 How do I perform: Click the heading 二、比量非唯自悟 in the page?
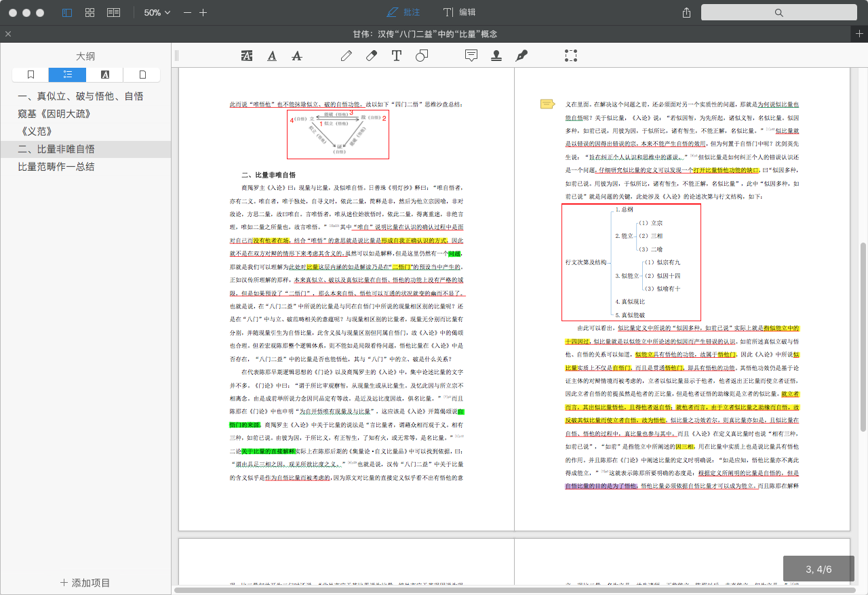click(x=269, y=175)
